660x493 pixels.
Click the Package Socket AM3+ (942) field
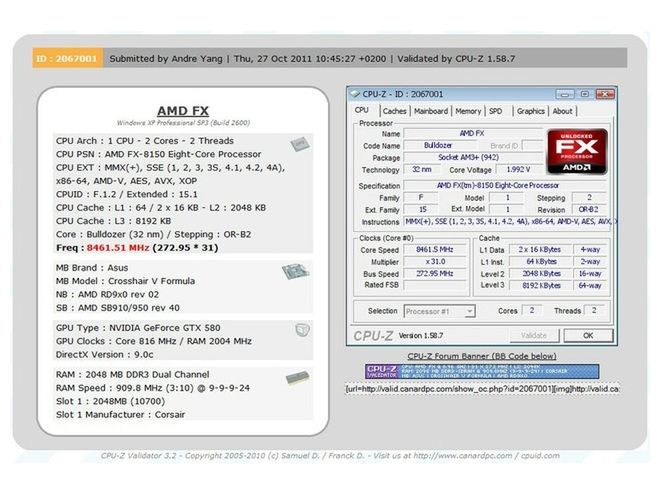[473, 157]
